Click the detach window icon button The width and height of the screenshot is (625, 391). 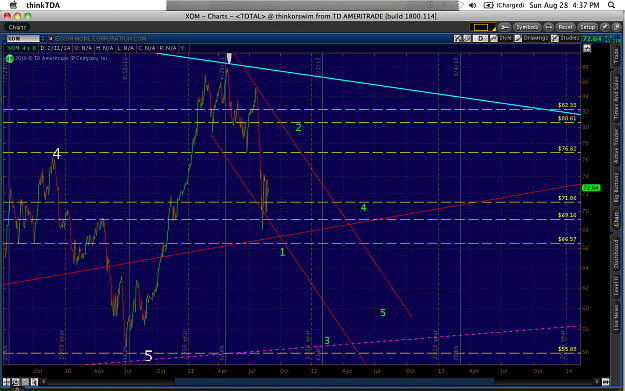(x=617, y=27)
